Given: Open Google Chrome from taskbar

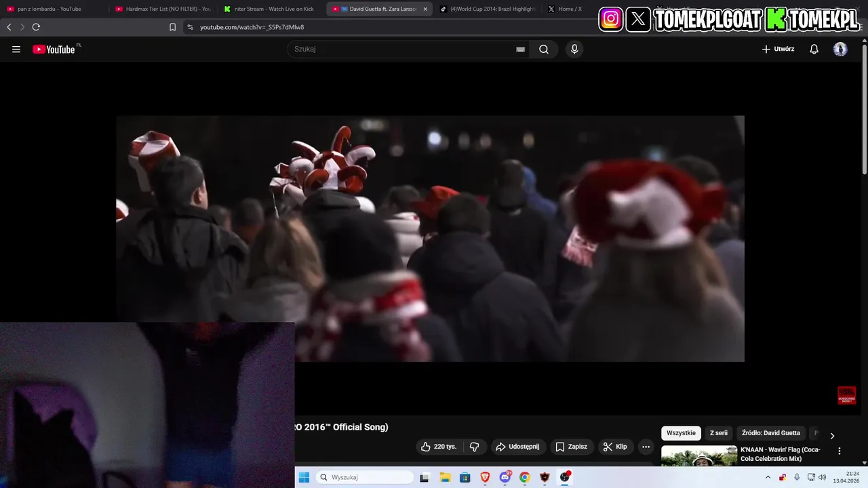Looking at the screenshot, I should pos(525,477).
